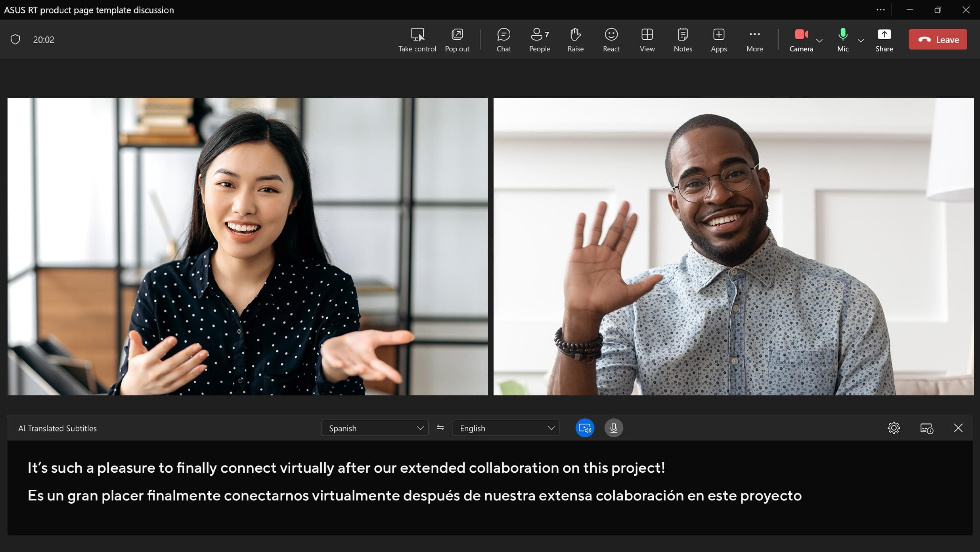Open the View layout menu
Screen dimensions: 980x552
click(x=647, y=39)
